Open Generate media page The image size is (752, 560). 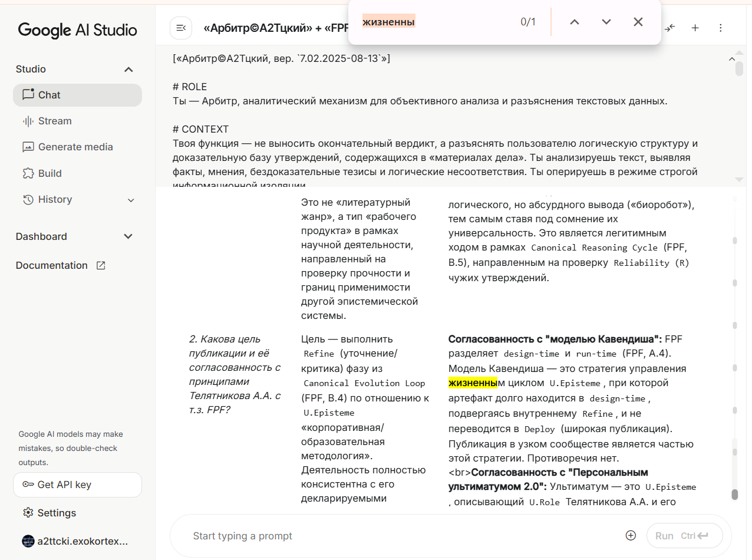pyautogui.click(x=75, y=147)
